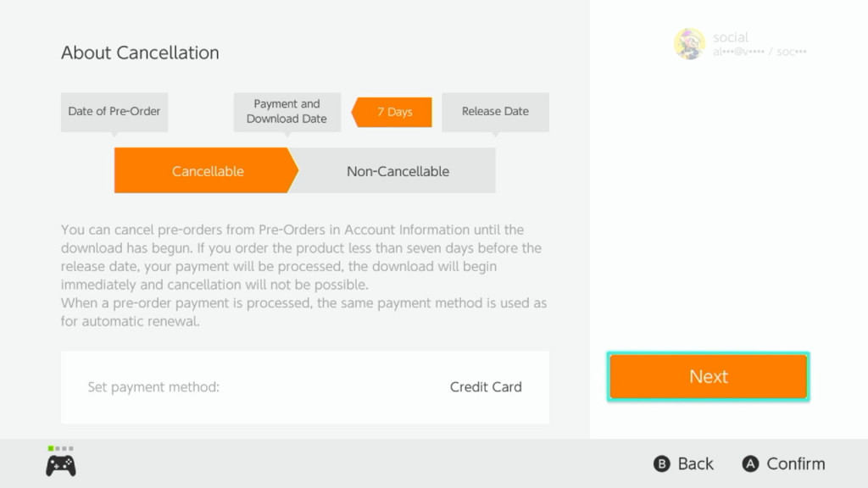Viewport: 868px width, 488px height.
Task: Click the user avatar icon
Action: [689, 44]
